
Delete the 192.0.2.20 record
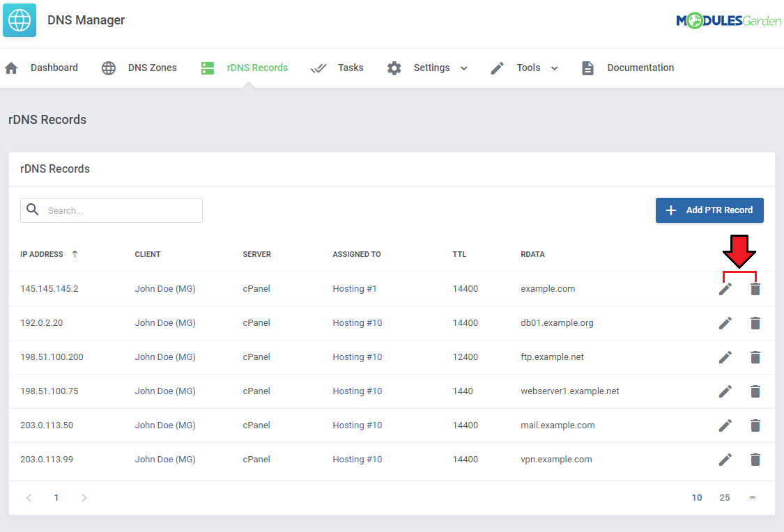(755, 323)
